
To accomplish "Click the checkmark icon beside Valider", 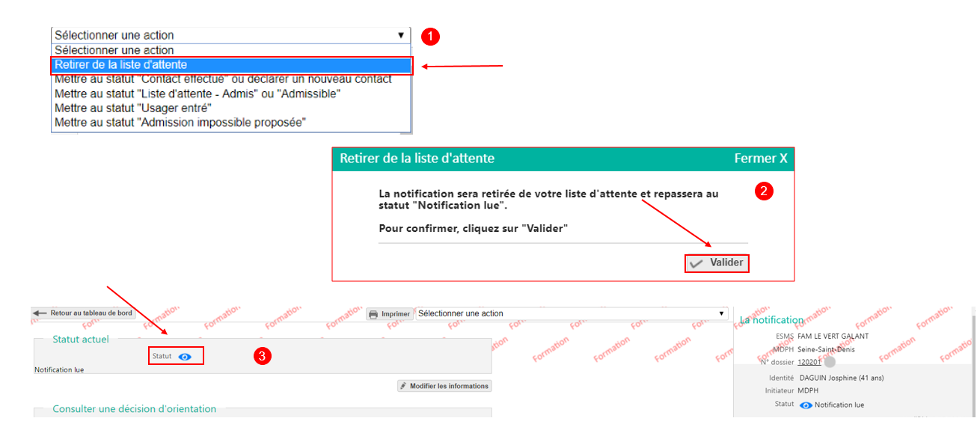I will click(x=696, y=263).
